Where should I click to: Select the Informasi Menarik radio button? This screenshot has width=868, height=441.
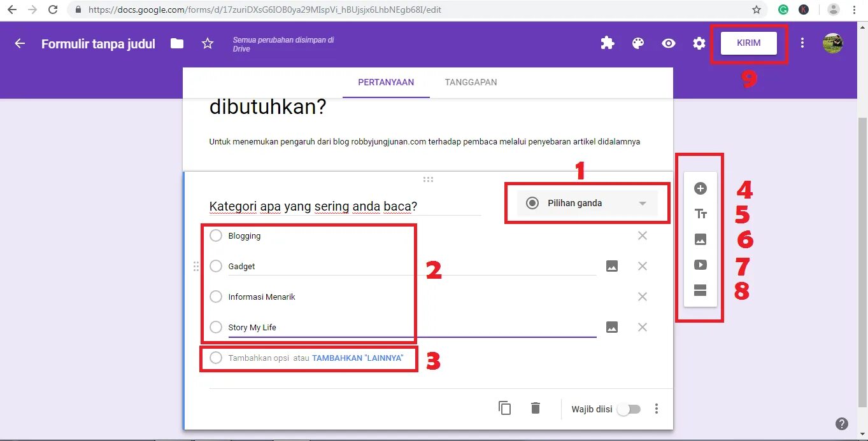pos(216,297)
